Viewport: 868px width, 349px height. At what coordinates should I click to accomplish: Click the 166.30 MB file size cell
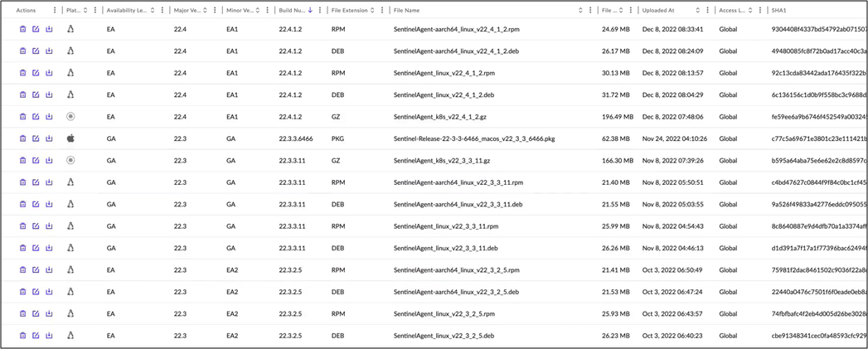point(618,161)
